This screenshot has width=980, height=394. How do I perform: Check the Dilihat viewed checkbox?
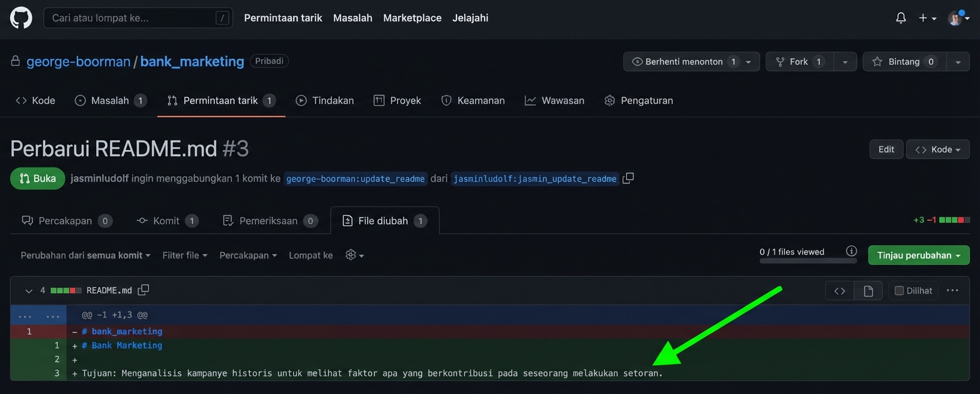[x=899, y=291]
